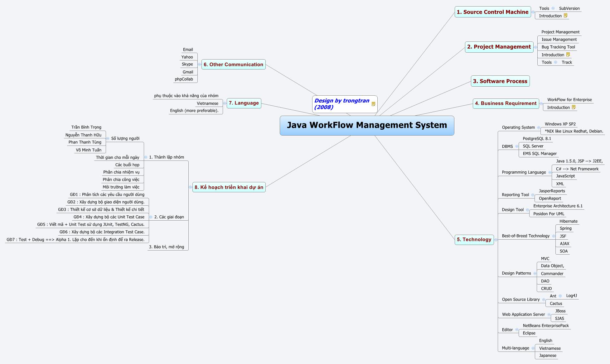Open the note on Business Requirement's Introduction
610x364 pixels.
tap(574, 107)
